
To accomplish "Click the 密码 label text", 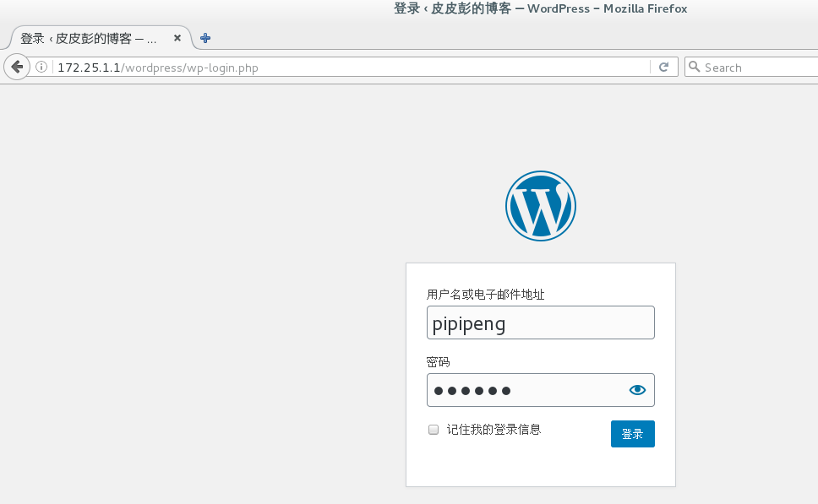I will pyautogui.click(x=438, y=361).
